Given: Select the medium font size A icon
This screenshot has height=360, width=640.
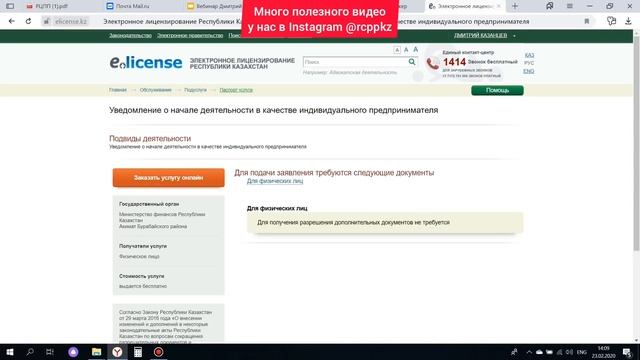Looking at the screenshot, I should [406, 49].
